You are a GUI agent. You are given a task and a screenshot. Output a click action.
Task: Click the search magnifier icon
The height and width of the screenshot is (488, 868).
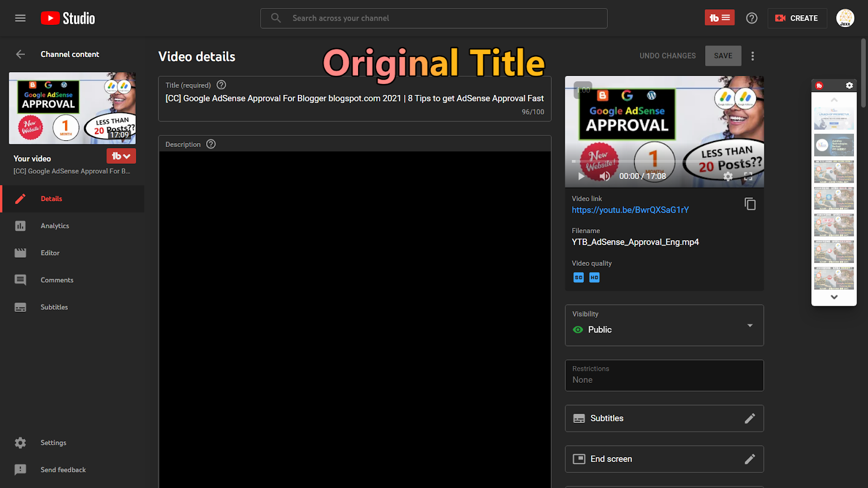276,18
